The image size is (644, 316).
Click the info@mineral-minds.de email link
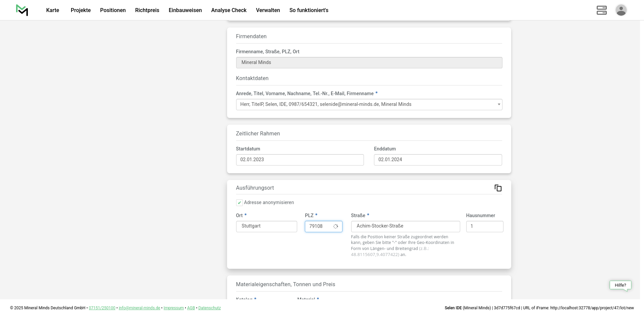pos(139,308)
